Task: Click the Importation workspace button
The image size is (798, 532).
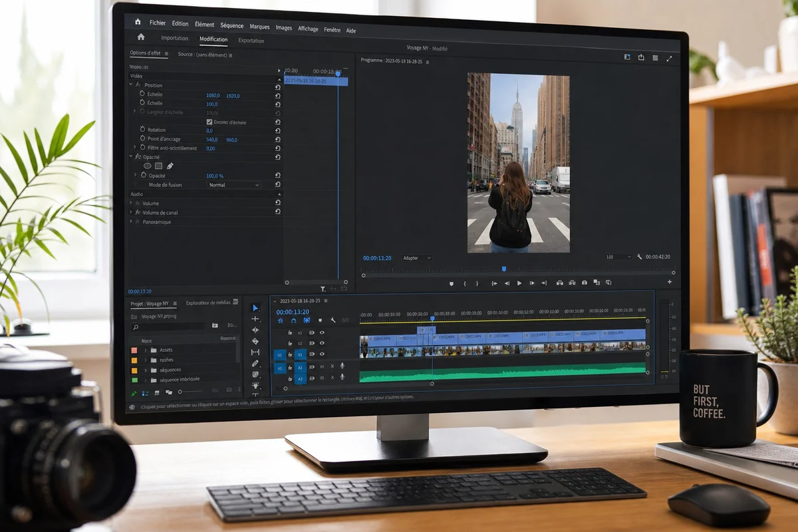Action: [x=175, y=38]
